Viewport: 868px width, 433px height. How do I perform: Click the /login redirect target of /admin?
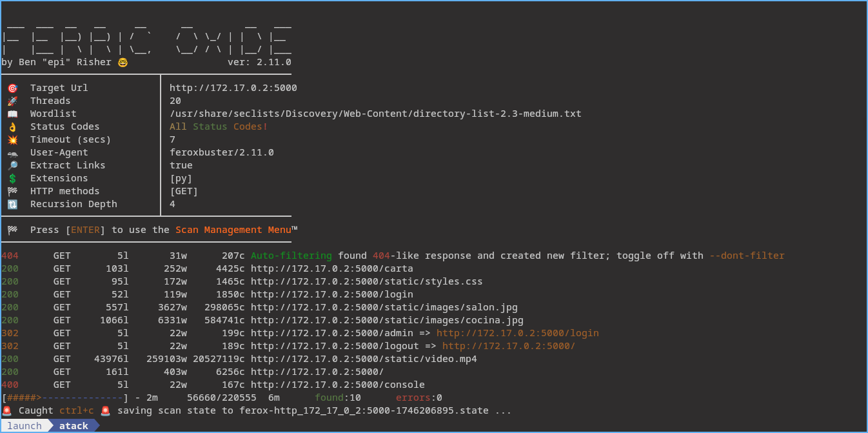pyautogui.click(x=518, y=333)
